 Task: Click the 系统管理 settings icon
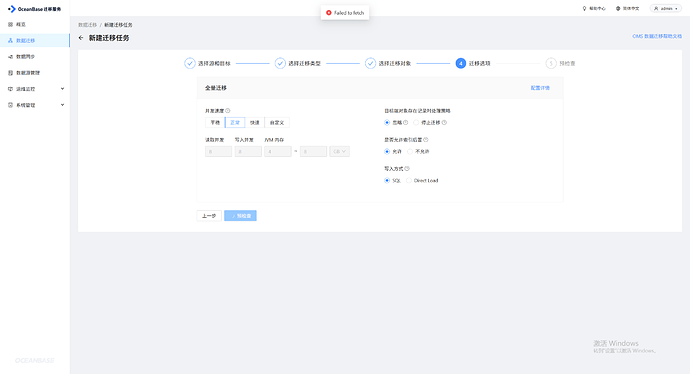coord(10,105)
